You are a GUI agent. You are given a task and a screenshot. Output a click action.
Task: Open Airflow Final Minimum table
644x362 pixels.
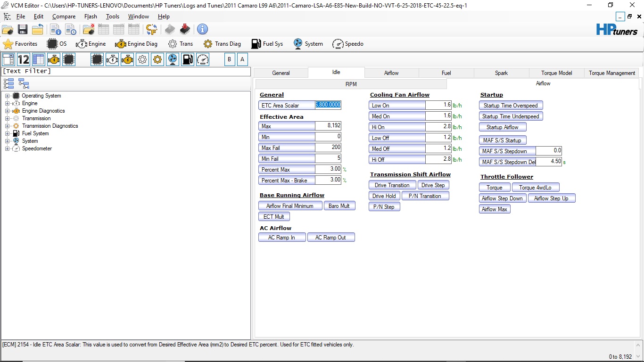tap(290, 206)
